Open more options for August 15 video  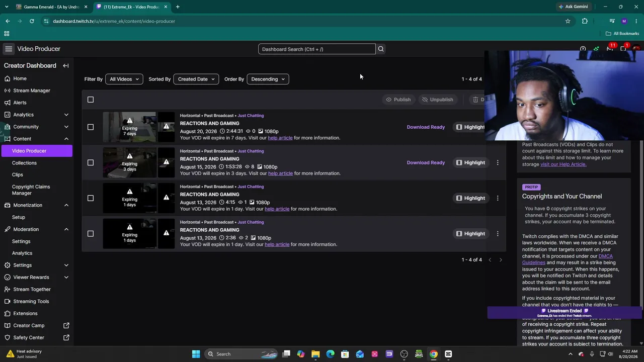point(498,162)
